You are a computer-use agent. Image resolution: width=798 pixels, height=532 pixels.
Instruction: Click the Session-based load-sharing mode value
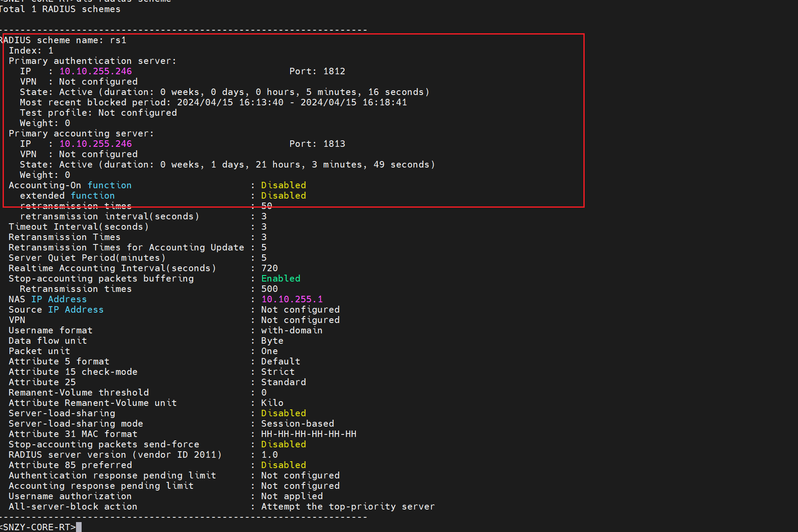pos(298,424)
